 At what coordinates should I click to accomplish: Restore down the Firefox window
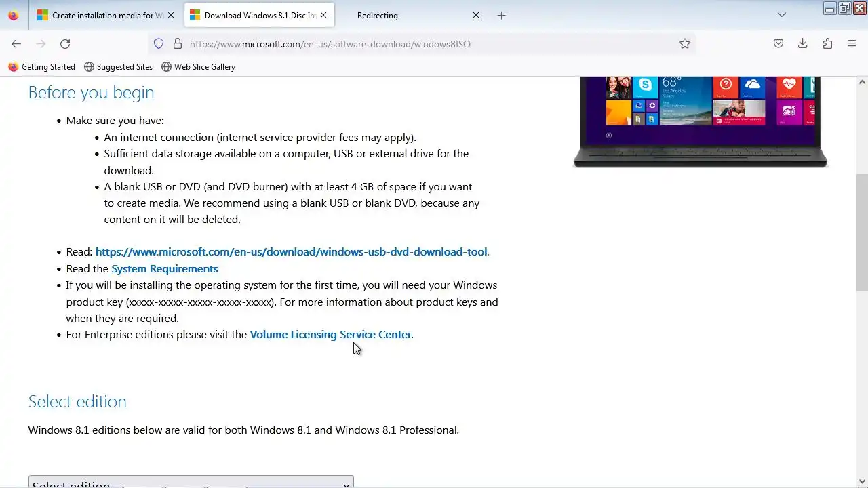[844, 9]
